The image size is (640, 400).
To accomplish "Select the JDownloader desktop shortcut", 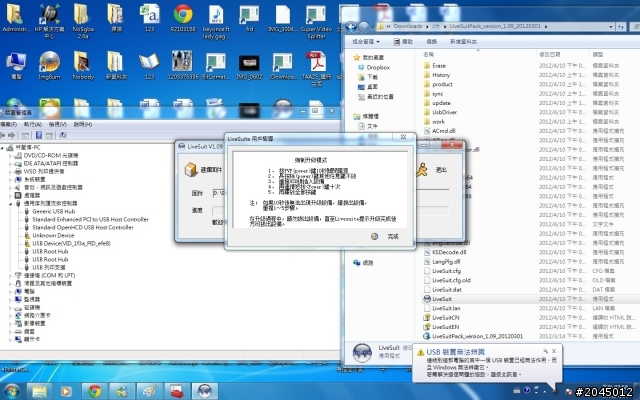I will pos(282,65).
